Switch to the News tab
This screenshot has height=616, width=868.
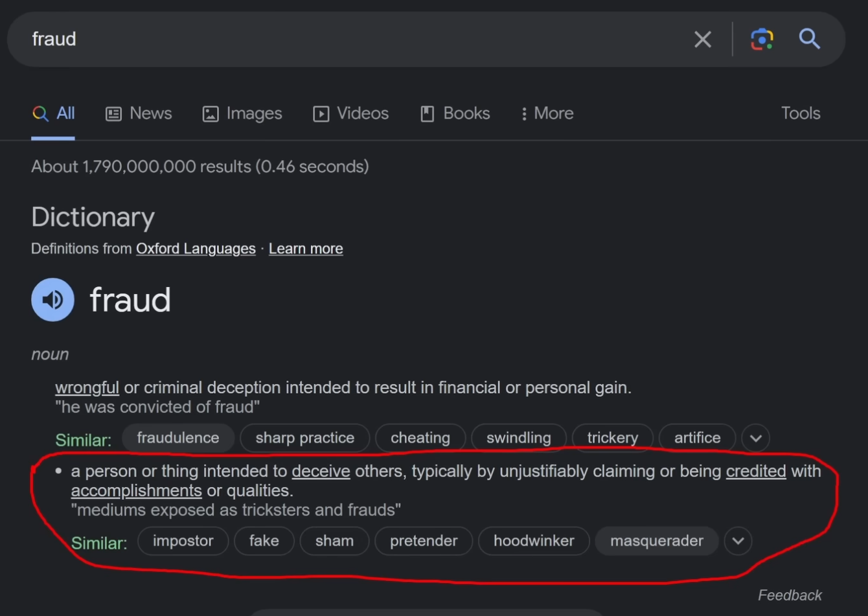pyautogui.click(x=139, y=114)
